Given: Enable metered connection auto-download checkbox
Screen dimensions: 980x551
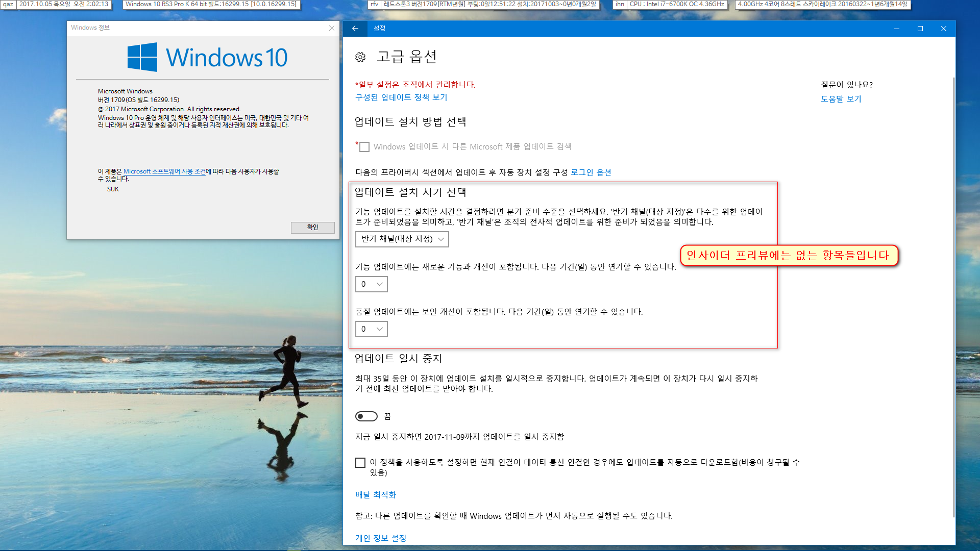Looking at the screenshot, I should pos(360,463).
